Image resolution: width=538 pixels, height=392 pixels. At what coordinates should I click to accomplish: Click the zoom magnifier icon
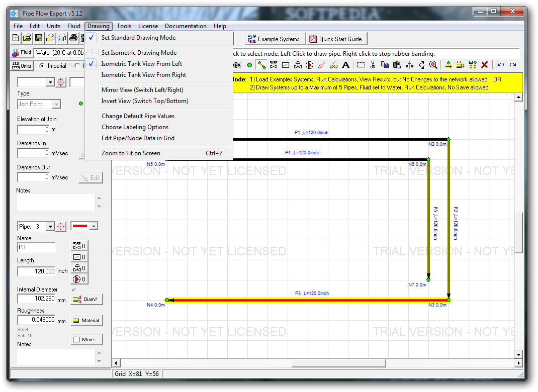click(433, 65)
